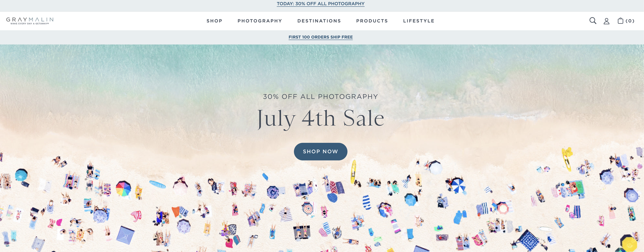644x252 pixels.
Task: Click the SHOP NOW button
Action: (321, 152)
